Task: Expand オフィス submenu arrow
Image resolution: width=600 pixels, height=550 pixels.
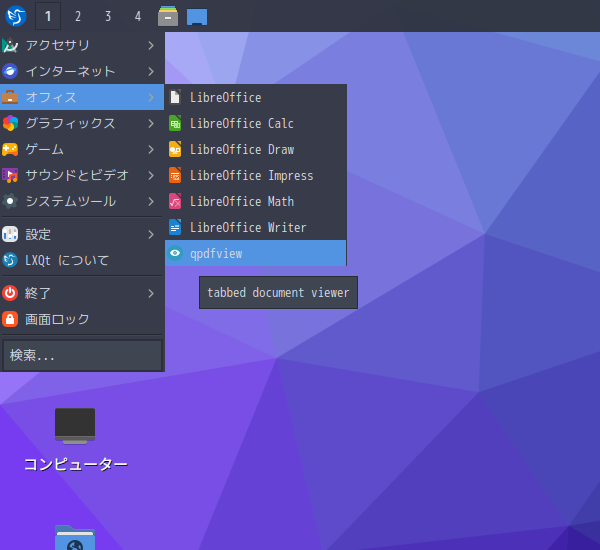Action: point(151,98)
